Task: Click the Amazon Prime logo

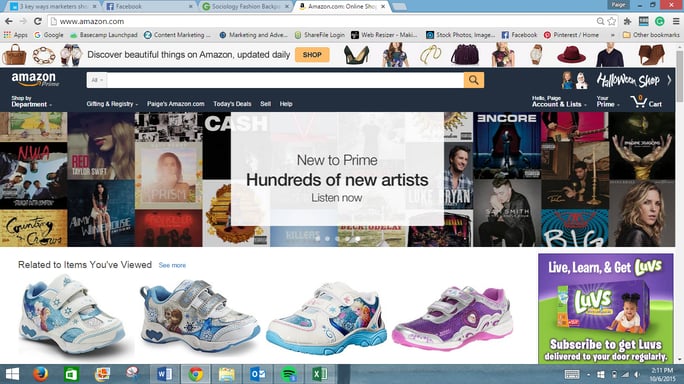Action: pos(35,79)
